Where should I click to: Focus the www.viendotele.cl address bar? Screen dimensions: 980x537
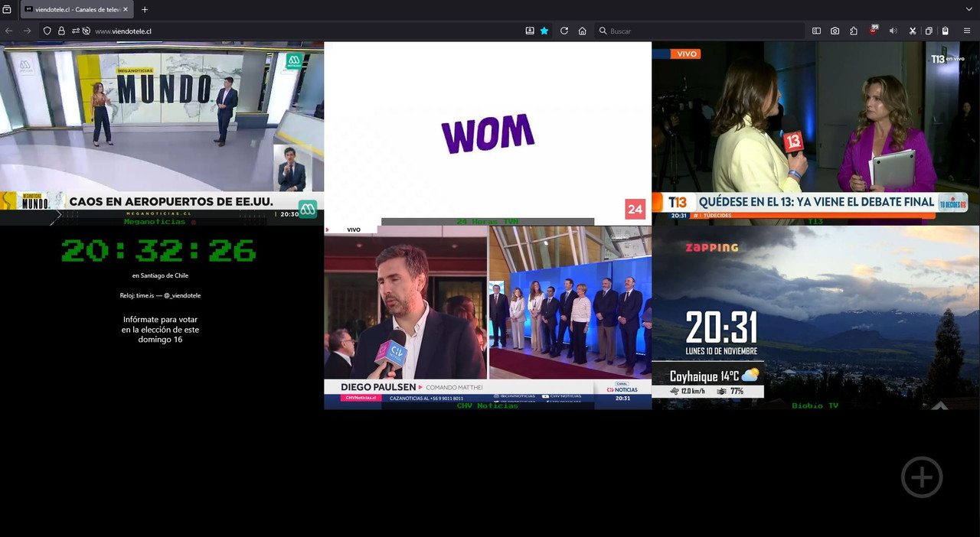click(x=306, y=31)
